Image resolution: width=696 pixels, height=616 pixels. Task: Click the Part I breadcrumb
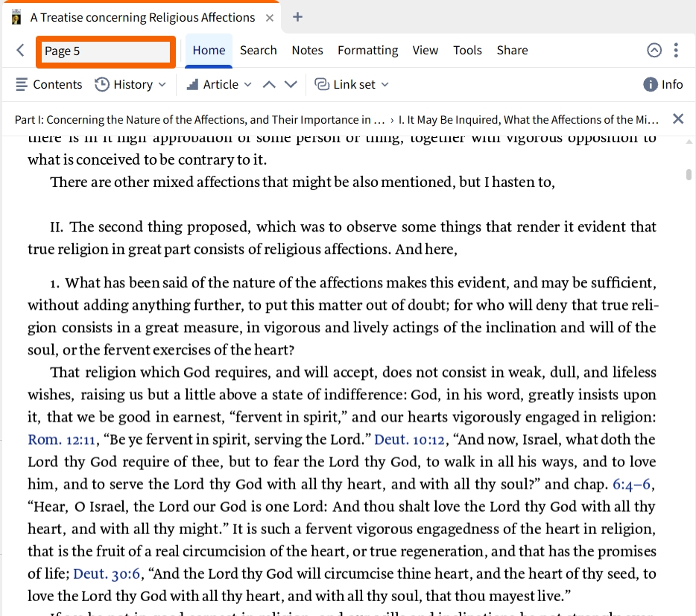coord(200,120)
